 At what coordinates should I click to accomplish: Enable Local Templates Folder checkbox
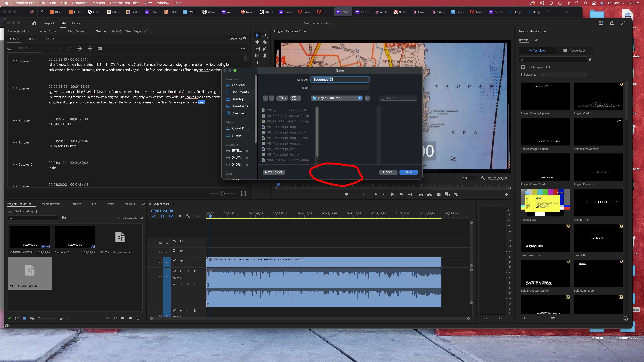[x=523, y=67]
